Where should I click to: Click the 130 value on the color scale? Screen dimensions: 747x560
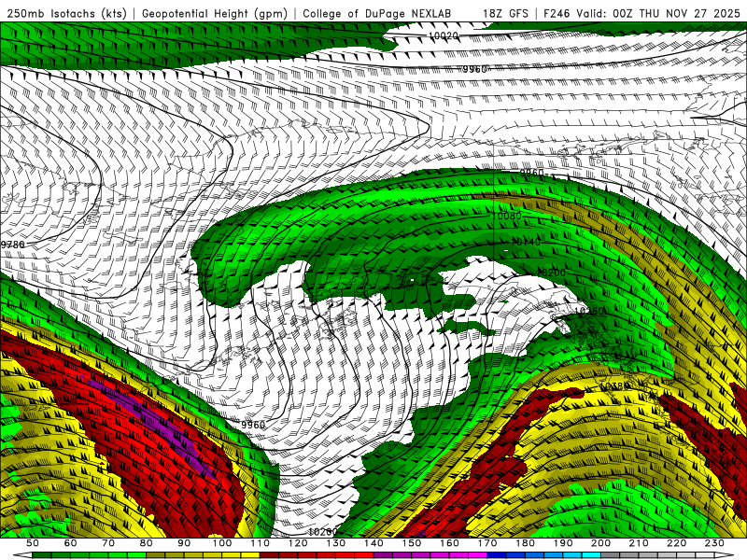pos(336,543)
